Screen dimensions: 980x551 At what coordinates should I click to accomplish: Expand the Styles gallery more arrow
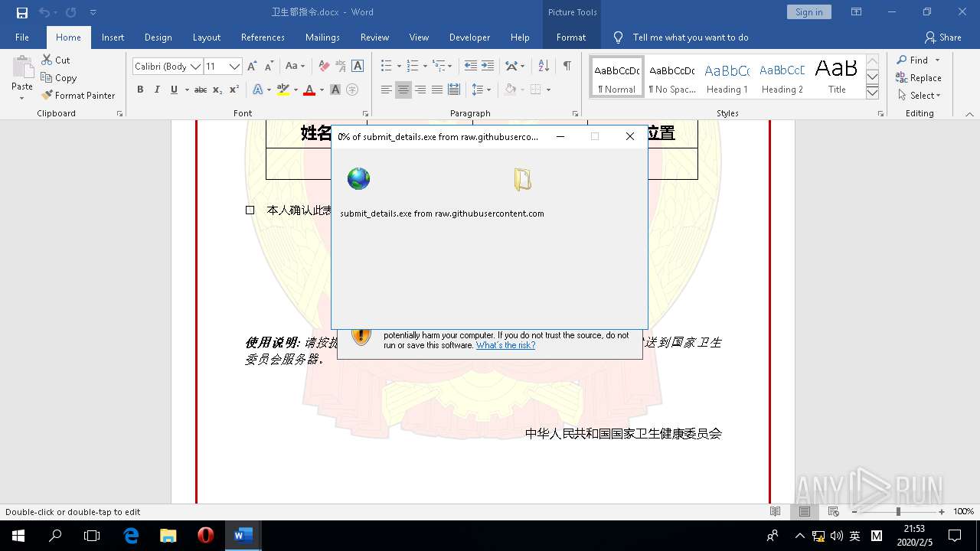coord(872,93)
